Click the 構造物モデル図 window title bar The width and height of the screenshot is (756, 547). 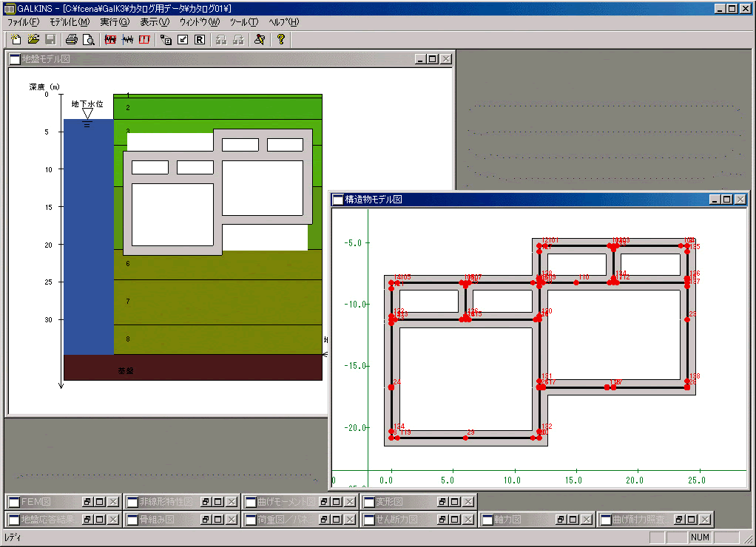[518, 200]
